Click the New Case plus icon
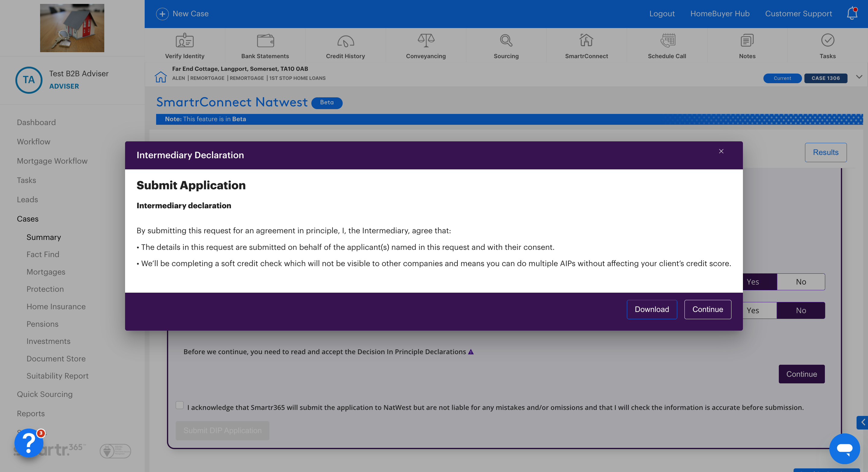 [x=162, y=14]
